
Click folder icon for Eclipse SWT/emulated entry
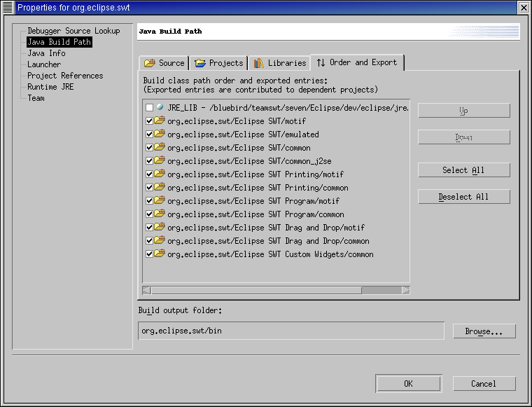click(x=160, y=133)
